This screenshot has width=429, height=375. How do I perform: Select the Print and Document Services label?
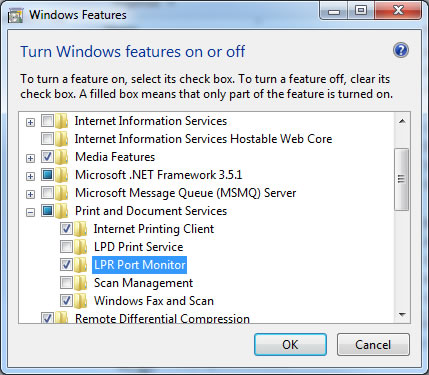(151, 211)
